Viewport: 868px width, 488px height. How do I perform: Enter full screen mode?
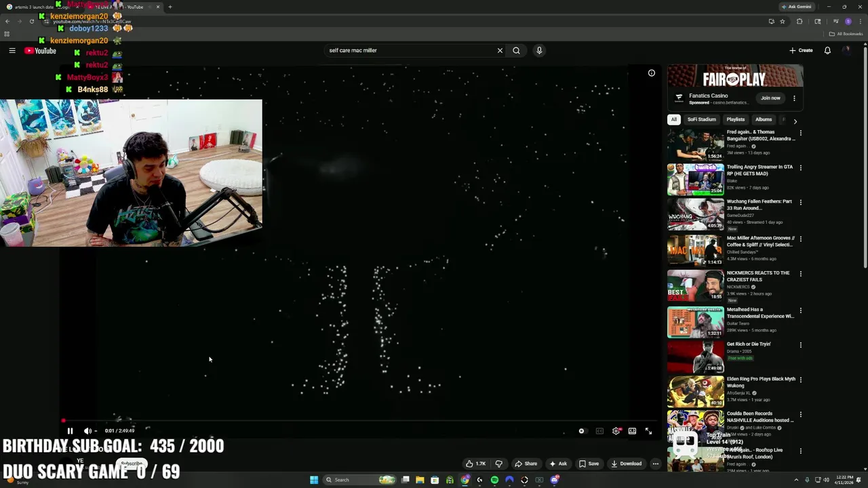click(x=648, y=431)
